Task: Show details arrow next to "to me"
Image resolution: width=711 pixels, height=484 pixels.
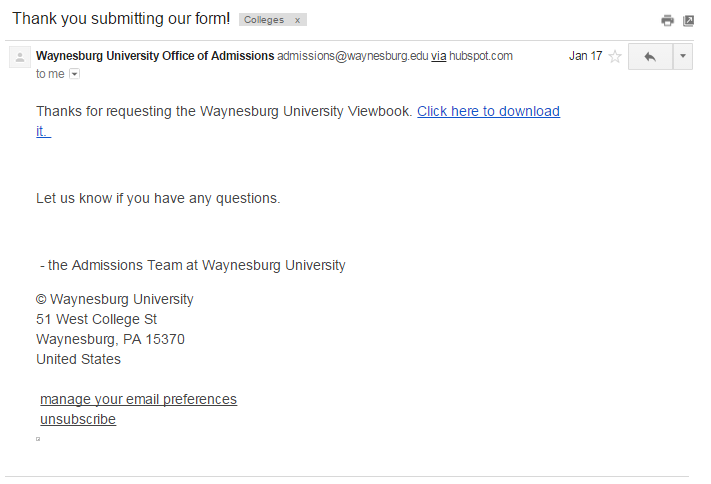Action: click(74, 74)
